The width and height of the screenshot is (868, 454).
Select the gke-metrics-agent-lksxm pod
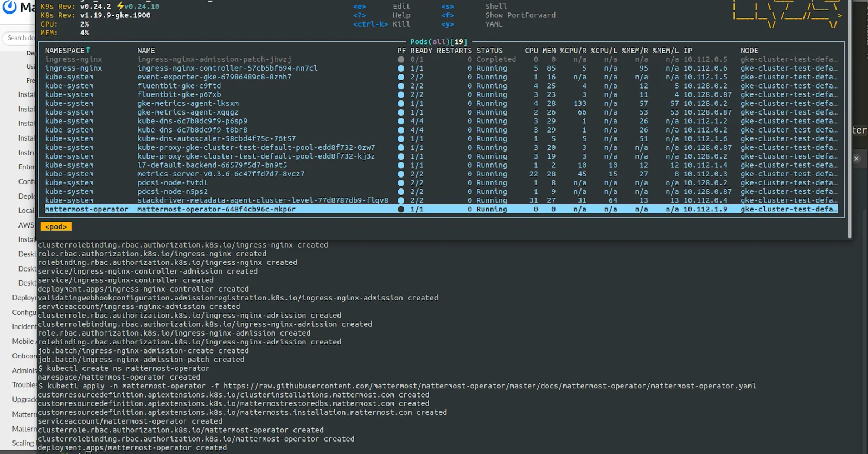(188, 104)
